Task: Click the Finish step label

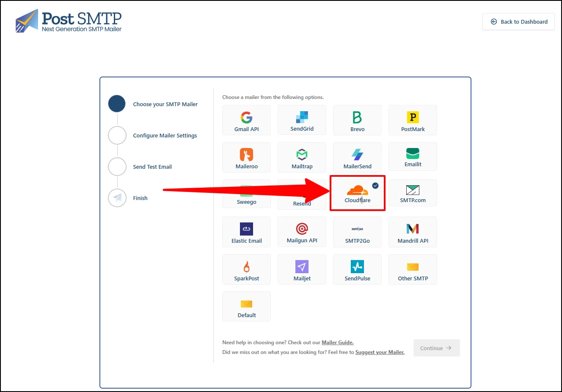Action: click(140, 198)
